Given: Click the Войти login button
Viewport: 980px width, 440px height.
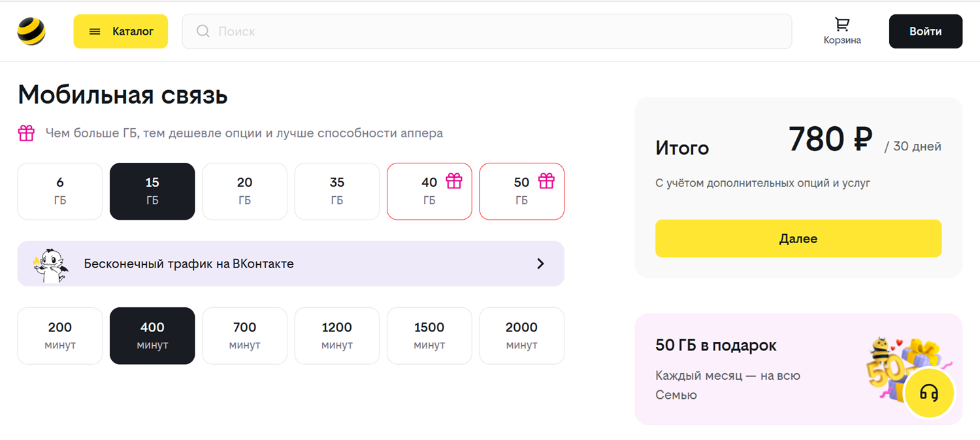Looking at the screenshot, I should [x=925, y=31].
